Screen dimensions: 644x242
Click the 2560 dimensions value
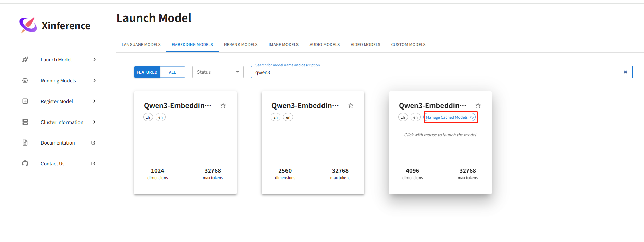click(285, 171)
